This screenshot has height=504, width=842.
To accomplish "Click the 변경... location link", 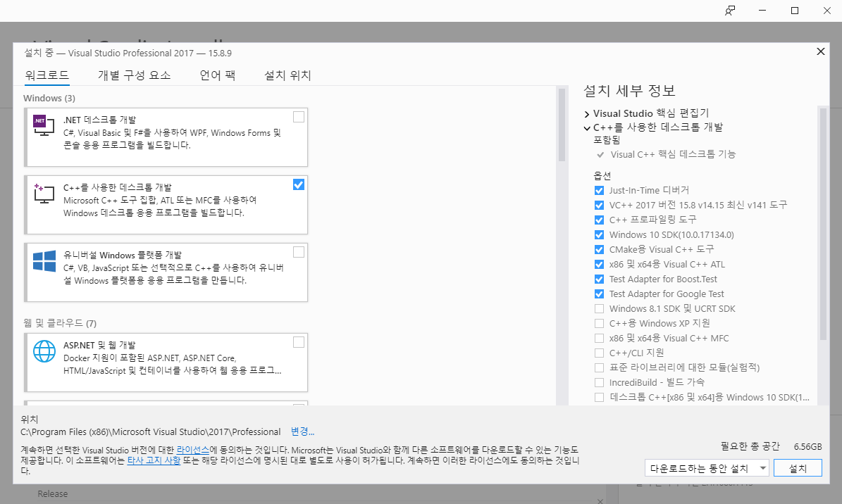I will click(302, 431).
